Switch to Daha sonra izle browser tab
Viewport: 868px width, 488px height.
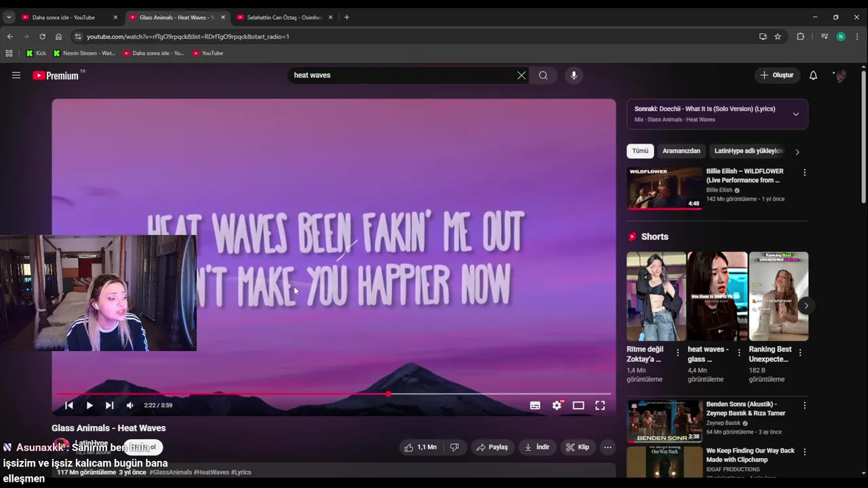point(69,17)
